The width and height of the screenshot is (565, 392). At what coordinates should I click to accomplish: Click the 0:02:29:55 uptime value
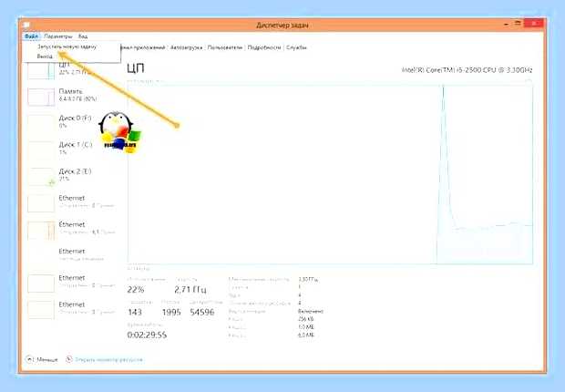147,335
